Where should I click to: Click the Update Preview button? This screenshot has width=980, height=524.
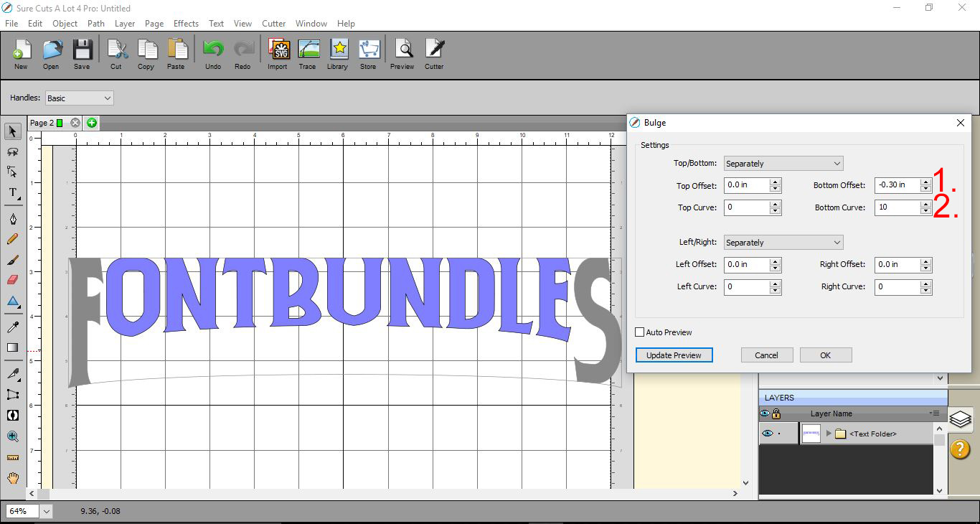tap(674, 355)
